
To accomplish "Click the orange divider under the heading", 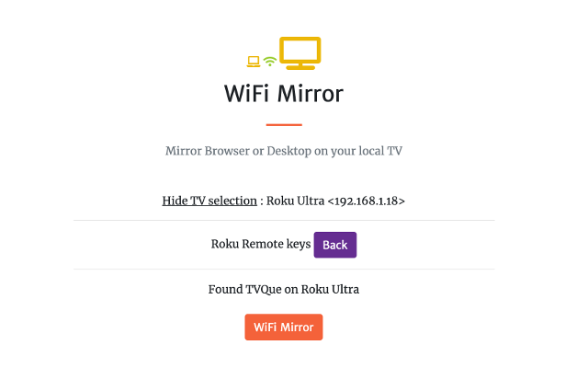I will pos(284,125).
